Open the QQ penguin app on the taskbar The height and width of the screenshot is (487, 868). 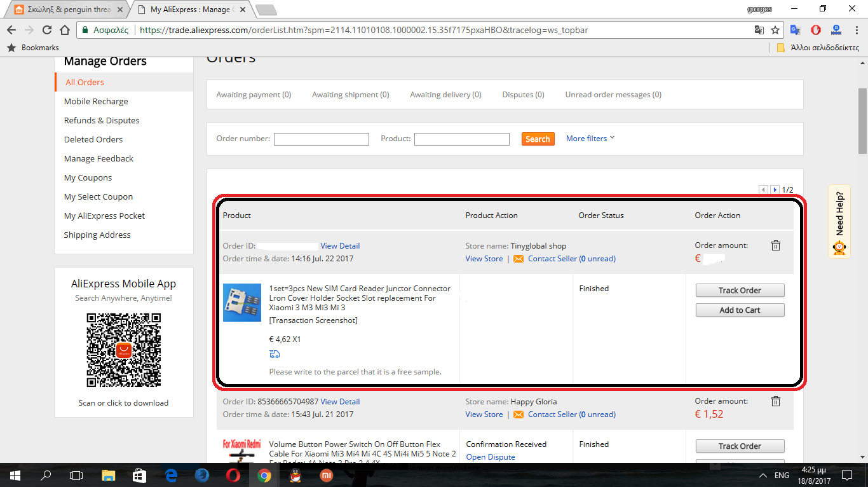click(x=295, y=475)
